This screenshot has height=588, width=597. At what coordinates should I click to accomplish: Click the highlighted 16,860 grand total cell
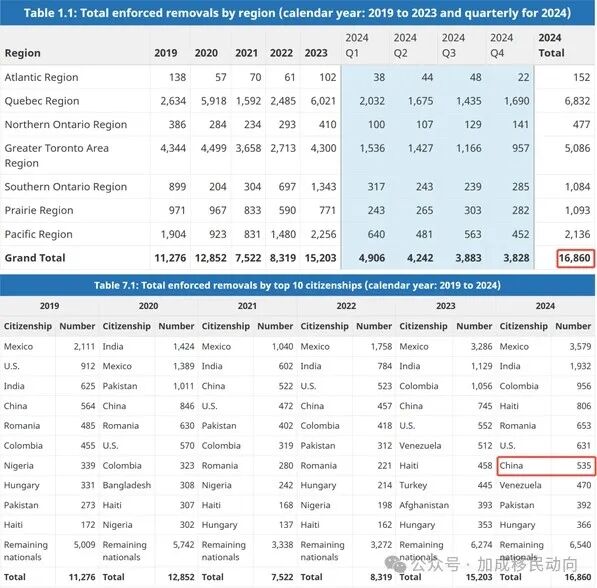[x=575, y=258]
